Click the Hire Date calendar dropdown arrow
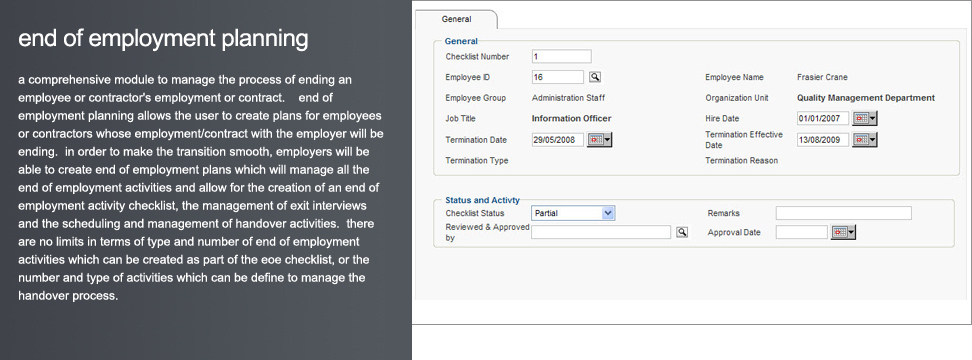This screenshot has width=972, height=360. point(873,118)
